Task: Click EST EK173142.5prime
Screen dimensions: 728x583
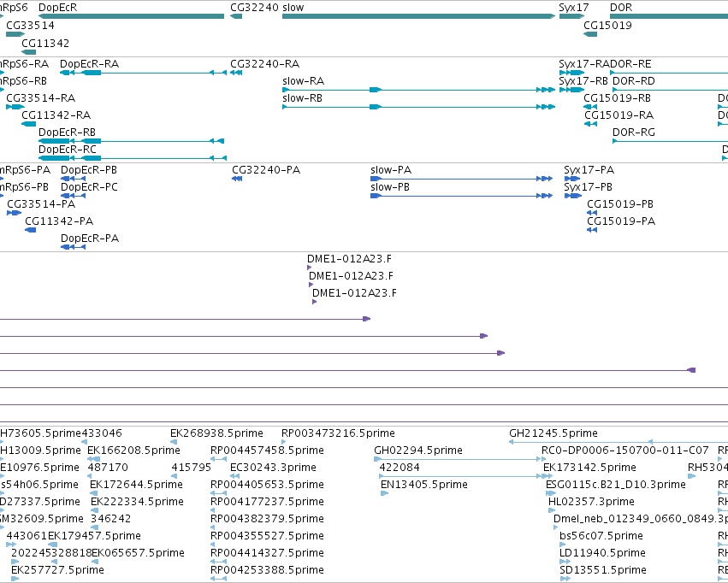Action: coord(547,476)
